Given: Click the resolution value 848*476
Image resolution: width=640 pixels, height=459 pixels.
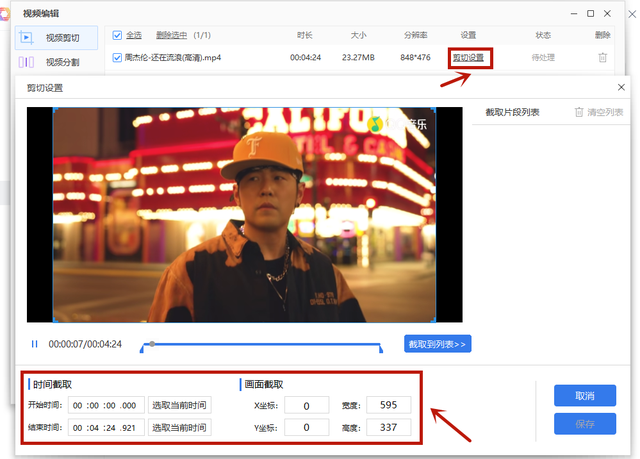Looking at the screenshot, I should (x=415, y=58).
